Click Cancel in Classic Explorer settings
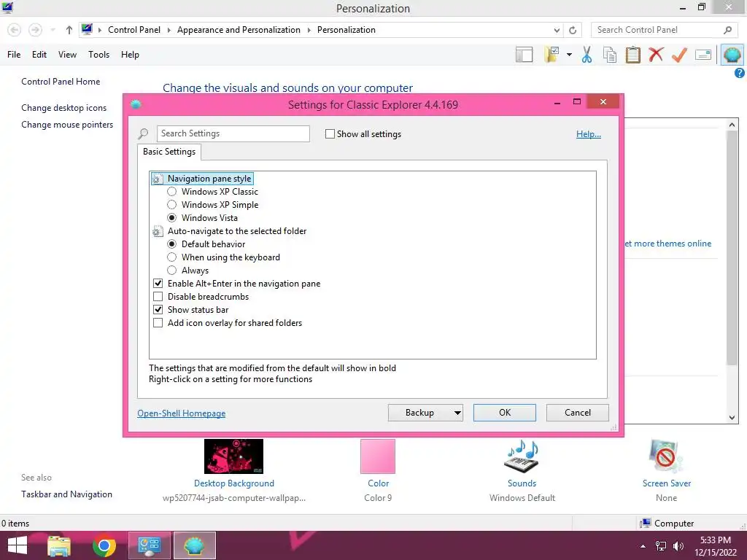The width and height of the screenshot is (747, 560). pyautogui.click(x=578, y=413)
